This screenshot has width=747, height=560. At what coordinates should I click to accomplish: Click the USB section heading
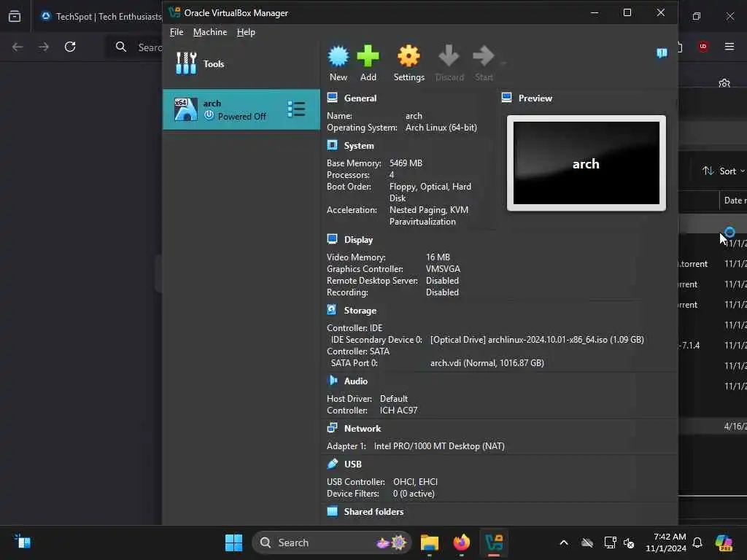352,464
